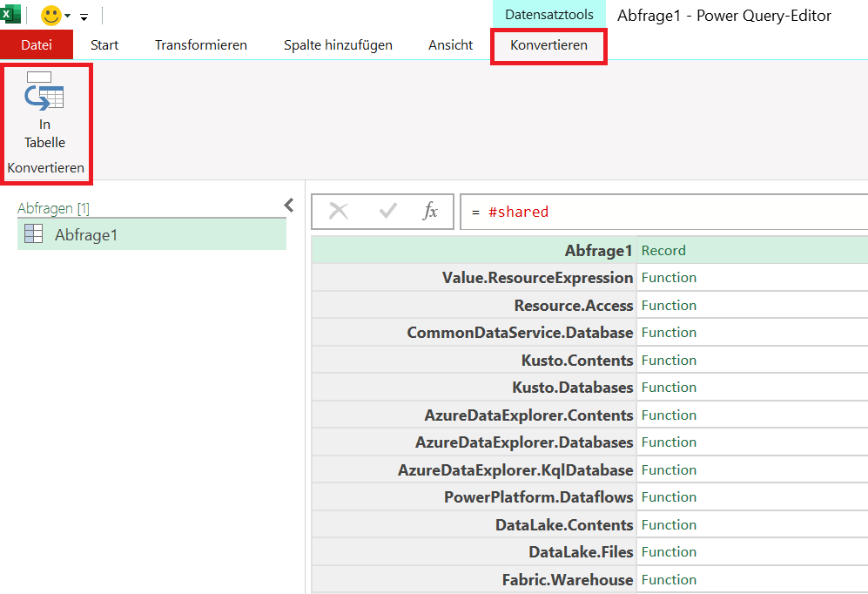Image resolution: width=868 pixels, height=594 pixels.
Task: Select the AzureDataExplorer.Databases field name
Action: (474, 442)
